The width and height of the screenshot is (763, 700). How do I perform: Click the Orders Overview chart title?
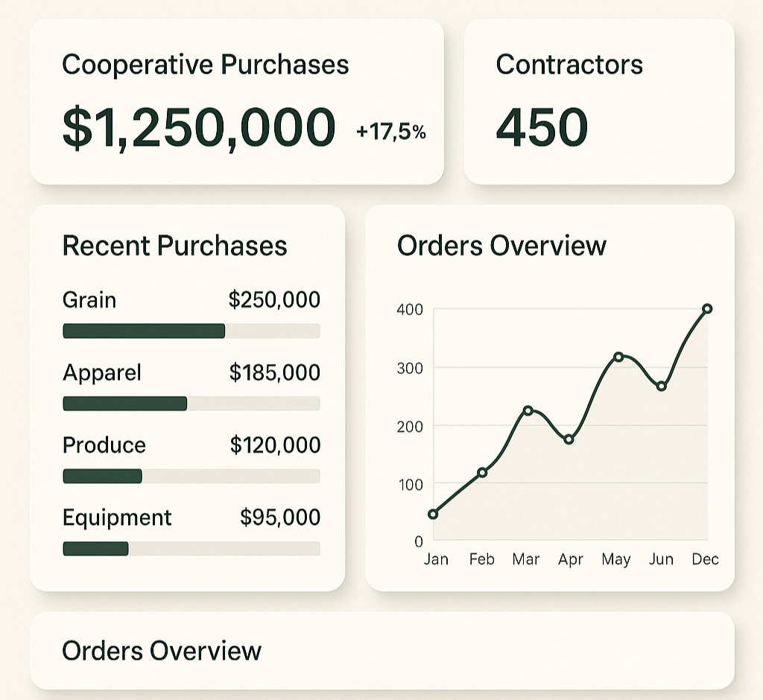501,245
